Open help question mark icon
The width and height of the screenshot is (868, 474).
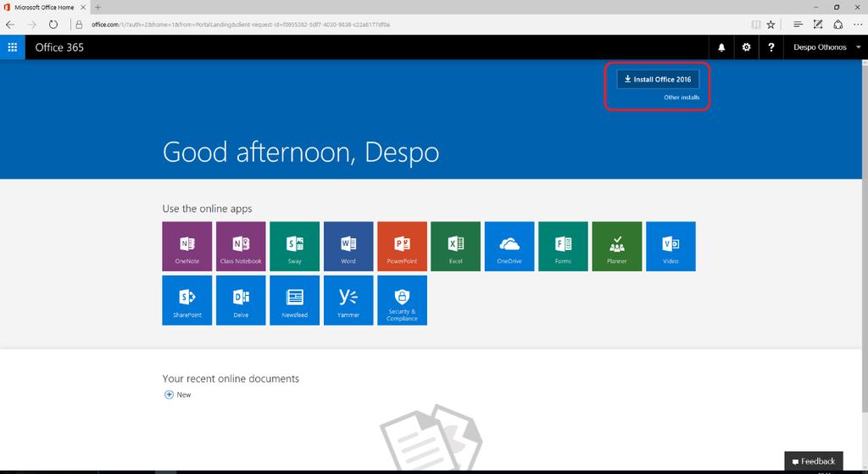tap(771, 47)
